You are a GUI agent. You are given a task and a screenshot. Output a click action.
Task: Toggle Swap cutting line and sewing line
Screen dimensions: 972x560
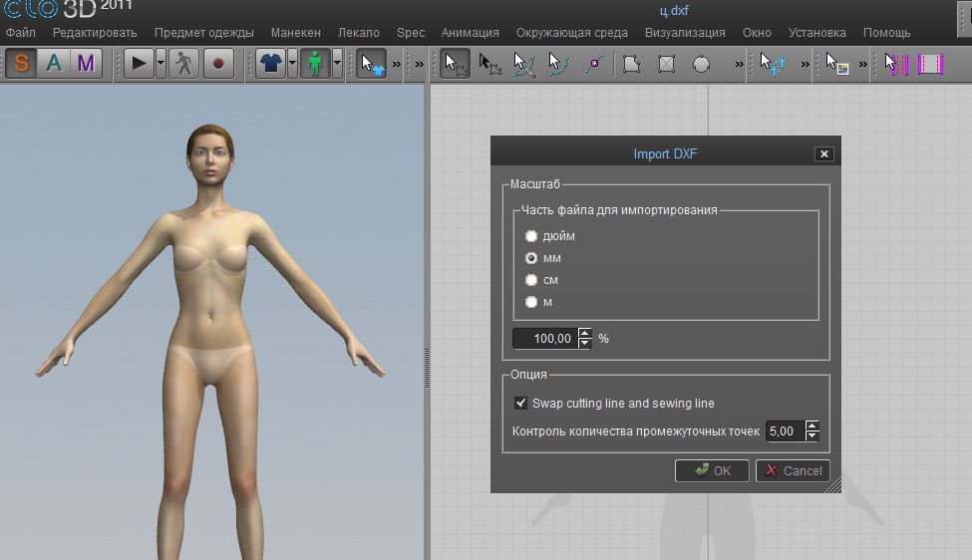click(520, 403)
